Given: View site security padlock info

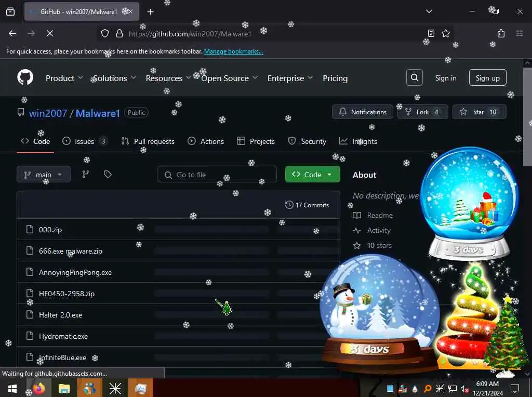Looking at the screenshot, I should pyautogui.click(x=119, y=33).
